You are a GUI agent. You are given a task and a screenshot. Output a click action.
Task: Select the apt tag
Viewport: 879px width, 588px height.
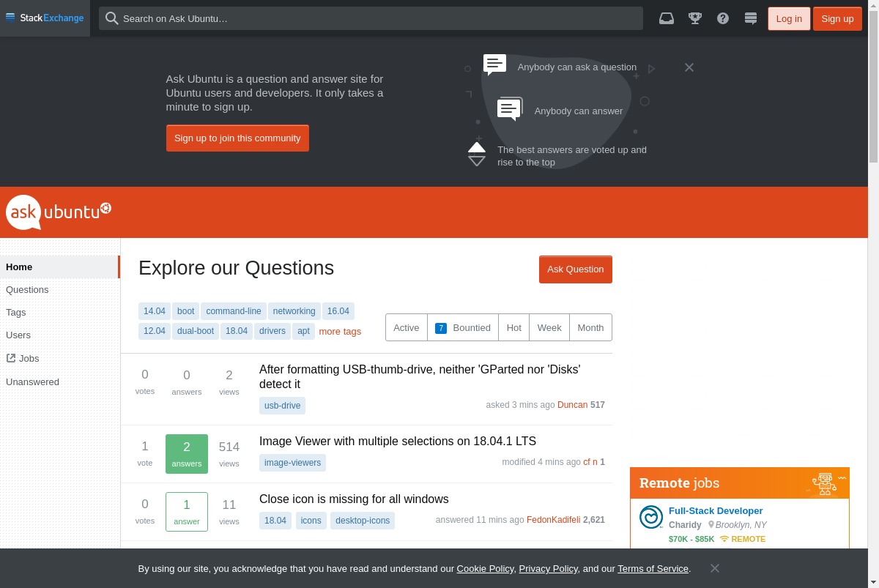pos(303,331)
